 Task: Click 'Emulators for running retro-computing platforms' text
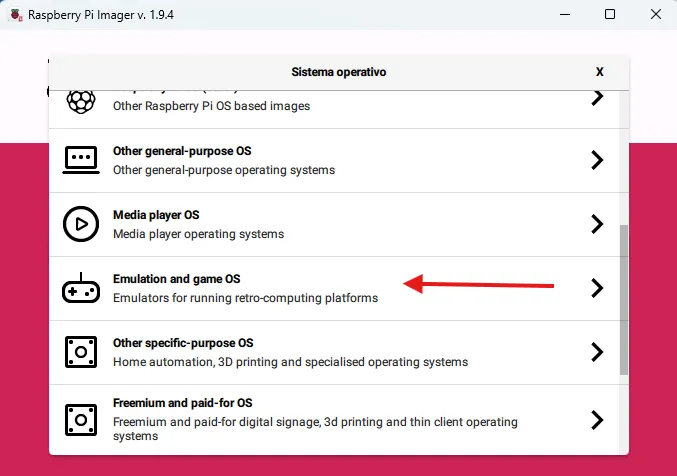pyautogui.click(x=246, y=298)
